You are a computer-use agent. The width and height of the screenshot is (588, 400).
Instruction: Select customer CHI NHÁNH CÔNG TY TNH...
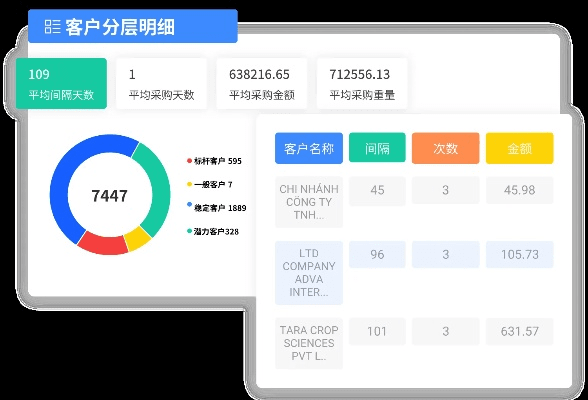click(309, 202)
